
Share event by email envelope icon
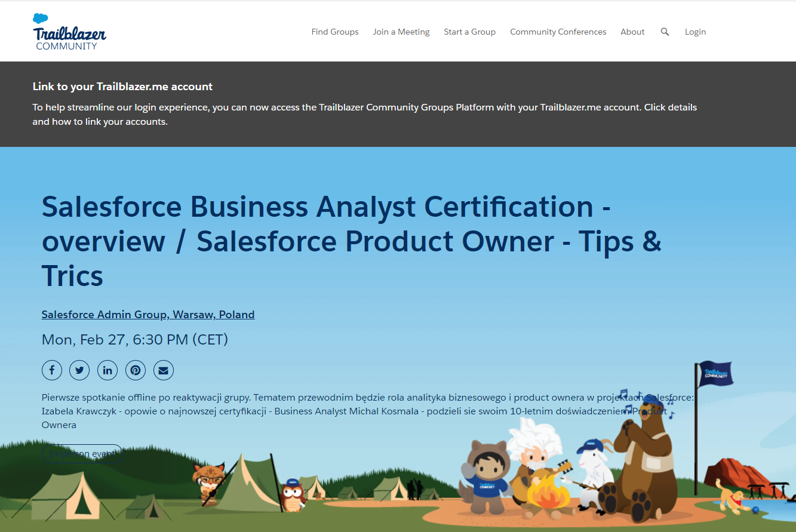point(164,370)
